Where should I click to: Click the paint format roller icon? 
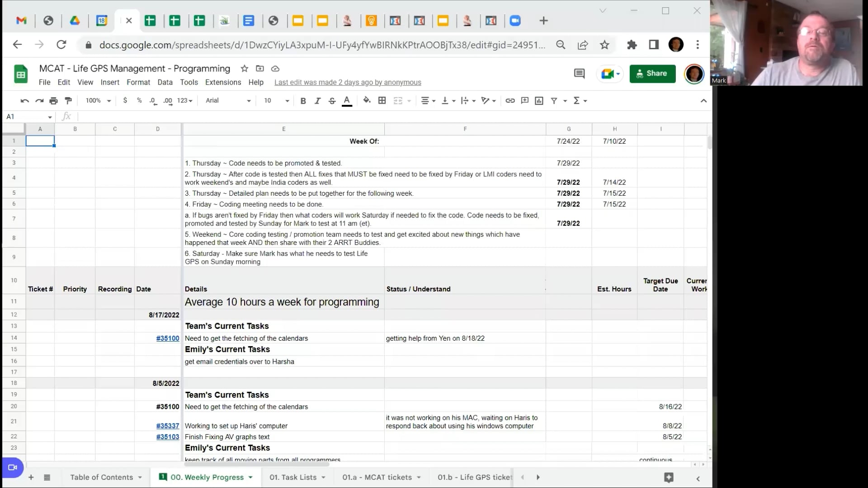coord(68,100)
